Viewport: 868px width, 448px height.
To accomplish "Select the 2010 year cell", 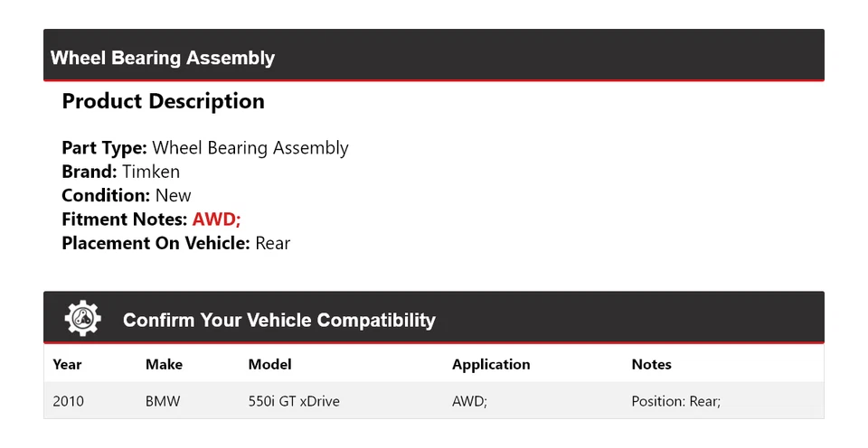I will [69, 401].
